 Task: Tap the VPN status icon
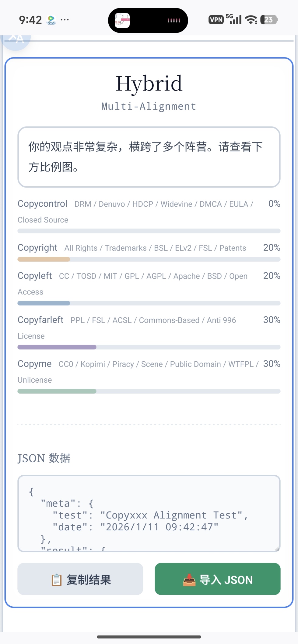click(x=216, y=20)
